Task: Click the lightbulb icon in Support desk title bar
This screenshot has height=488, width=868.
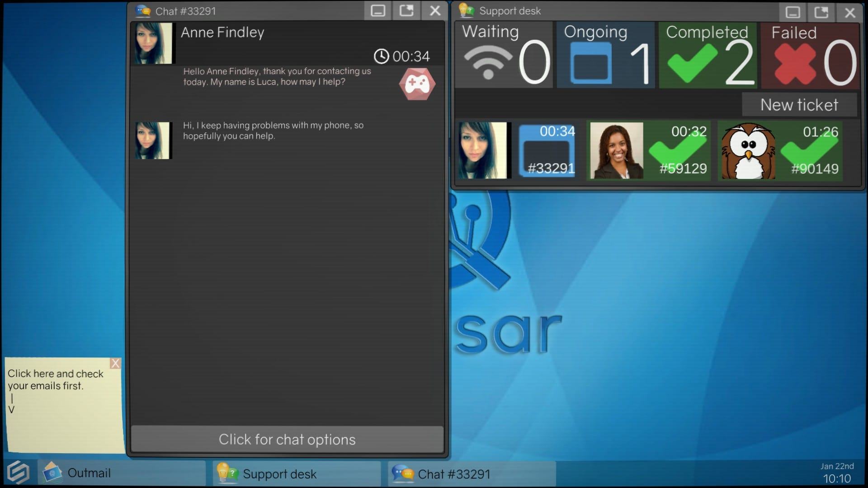Action: (x=466, y=10)
